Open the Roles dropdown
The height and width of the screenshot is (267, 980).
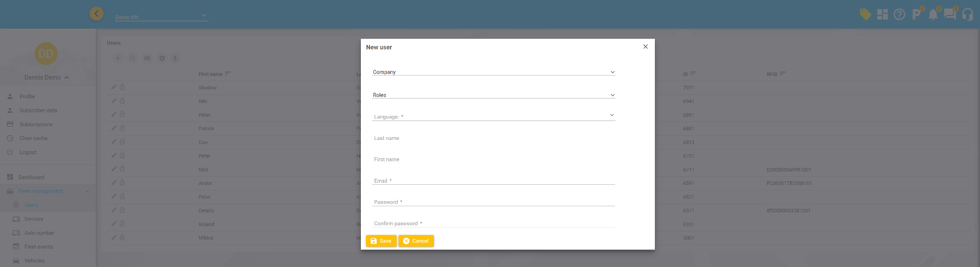click(494, 95)
